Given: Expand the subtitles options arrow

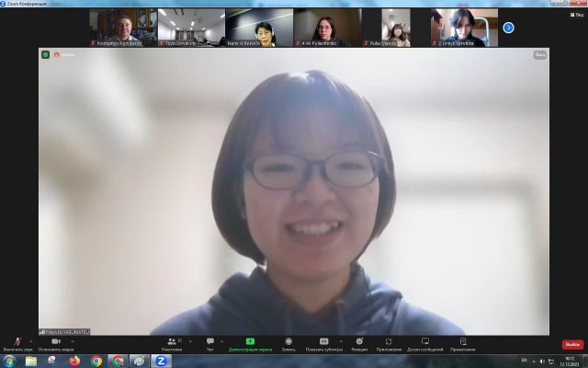Looking at the screenshot, I should click(341, 339).
